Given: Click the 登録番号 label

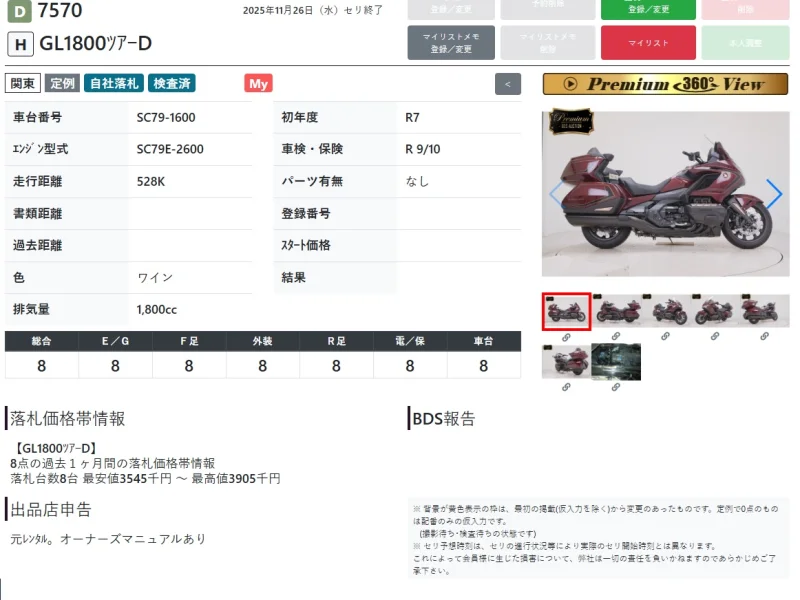Looking at the screenshot, I should (306, 214).
